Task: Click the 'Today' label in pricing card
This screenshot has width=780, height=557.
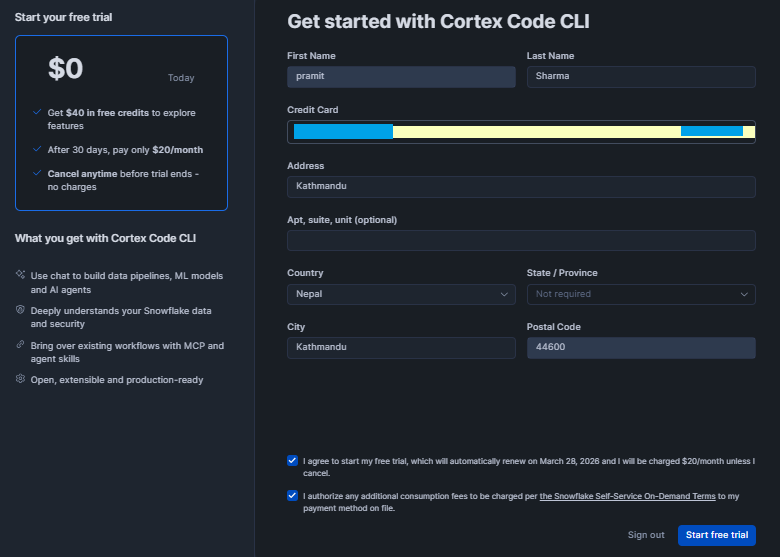Action: point(181,78)
